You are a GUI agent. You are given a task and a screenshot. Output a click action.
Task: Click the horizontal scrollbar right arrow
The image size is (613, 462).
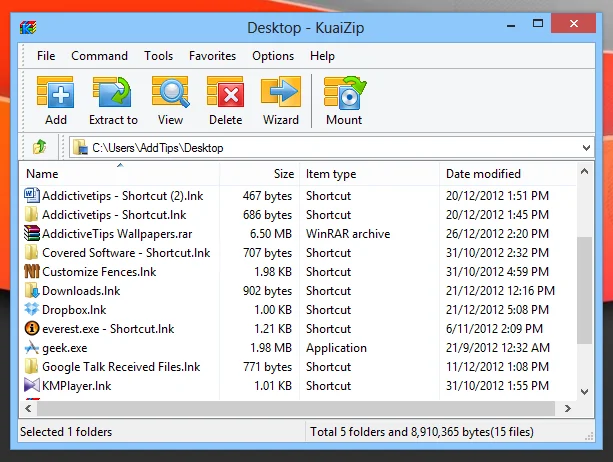pos(568,409)
